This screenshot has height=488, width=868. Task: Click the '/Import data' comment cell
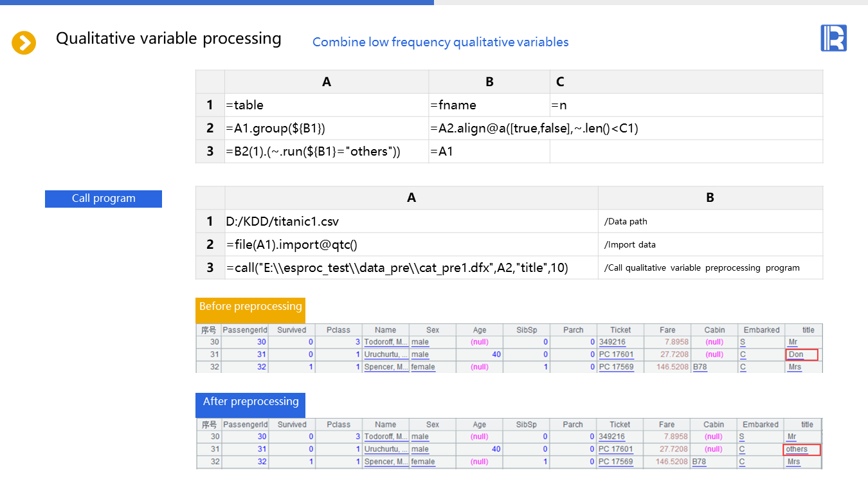point(710,244)
